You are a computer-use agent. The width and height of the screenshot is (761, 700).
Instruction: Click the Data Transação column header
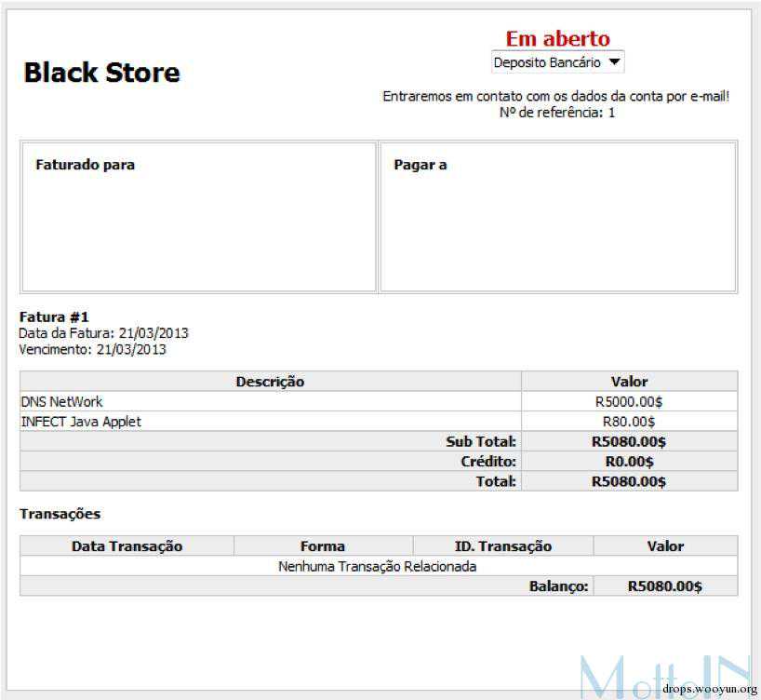(127, 546)
